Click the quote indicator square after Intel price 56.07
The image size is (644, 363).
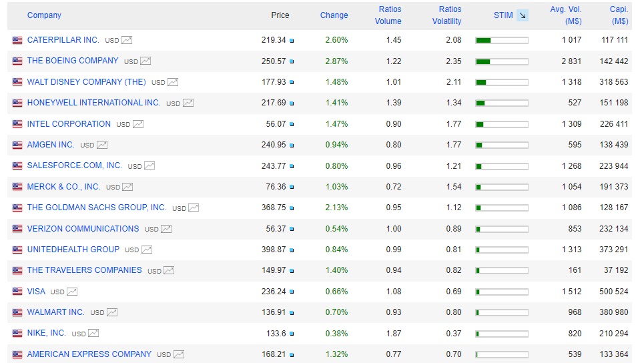(x=292, y=124)
